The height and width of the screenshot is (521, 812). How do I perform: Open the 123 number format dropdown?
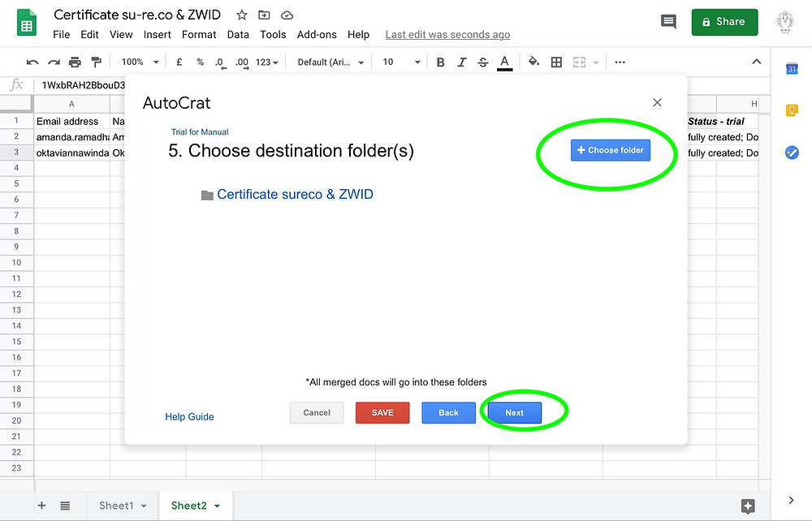[x=266, y=62]
